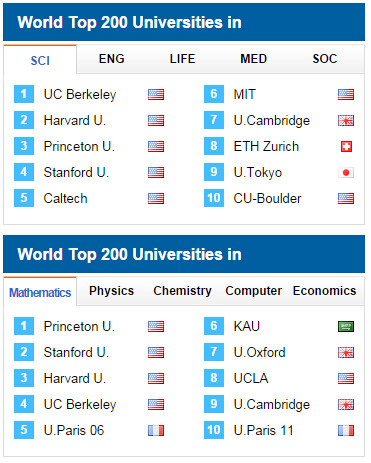Click the French flag beside U.Paris 11
This screenshot has width=371, height=463.
pos(346,430)
